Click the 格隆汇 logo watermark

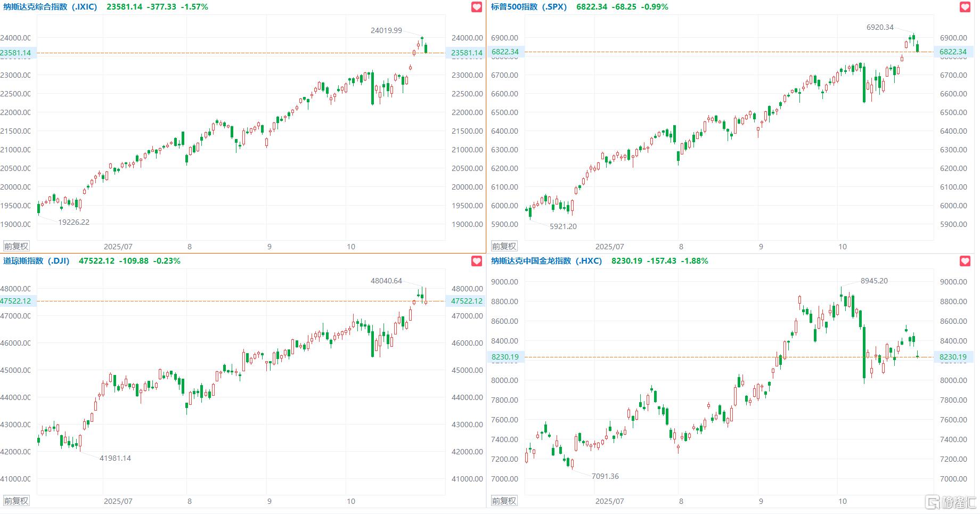point(952,502)
